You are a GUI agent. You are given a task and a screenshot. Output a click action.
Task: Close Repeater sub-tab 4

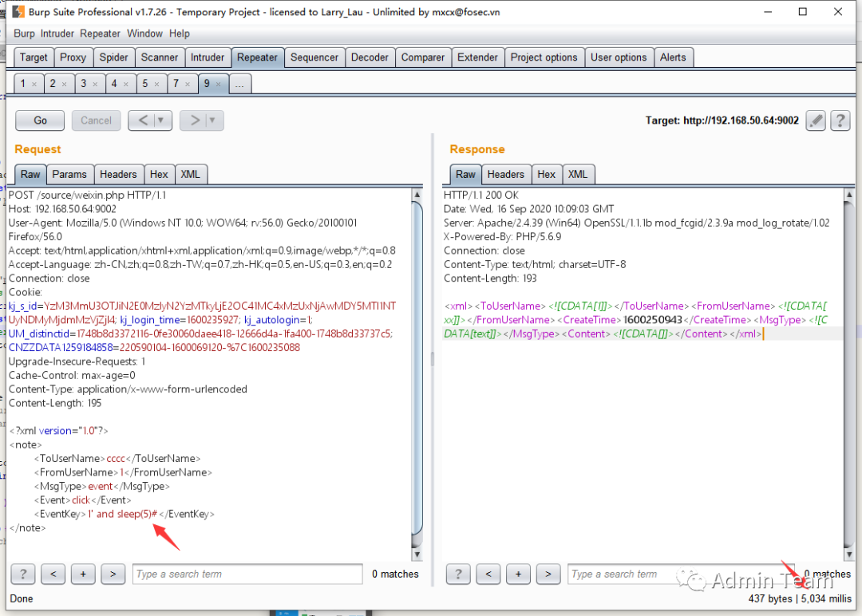[x=126, y=84]
